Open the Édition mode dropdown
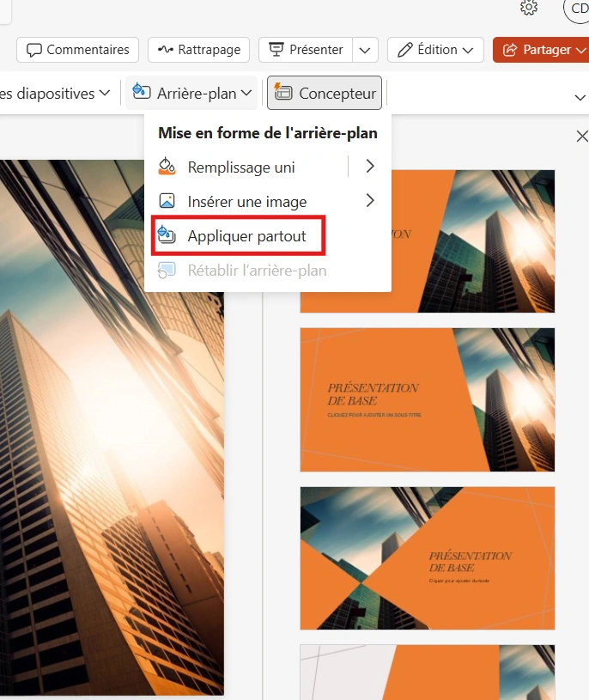Image resolution: width=589 pixels, height=700 pixels. pos(435,50)
